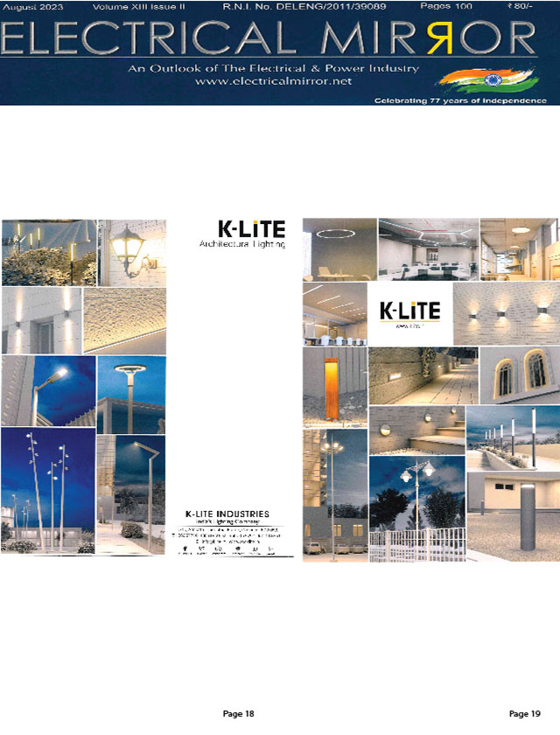This screenshot has height=735, width=560.
Task: Open the wall lantern photo
Action: point(132,252)
